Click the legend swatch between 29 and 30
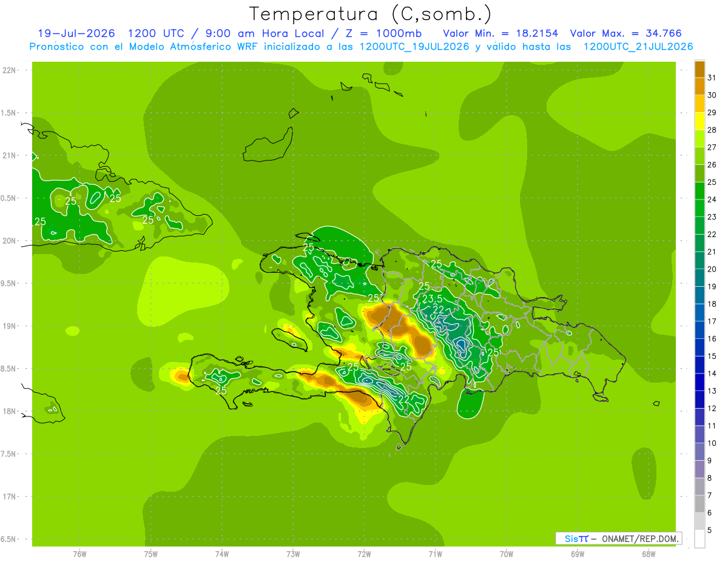This screenshot has height=562, width=728. click(699, 104)
